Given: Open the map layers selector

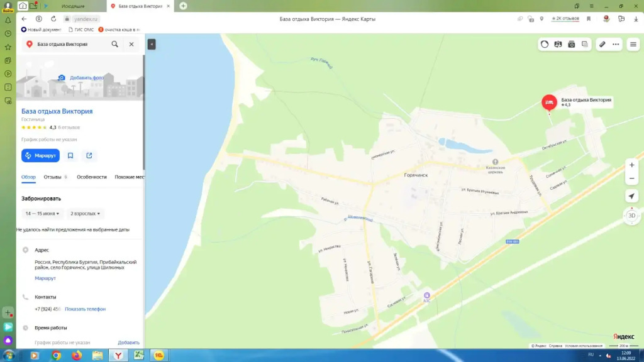Looking at the screenshot, I should click(x=585, y=45).
